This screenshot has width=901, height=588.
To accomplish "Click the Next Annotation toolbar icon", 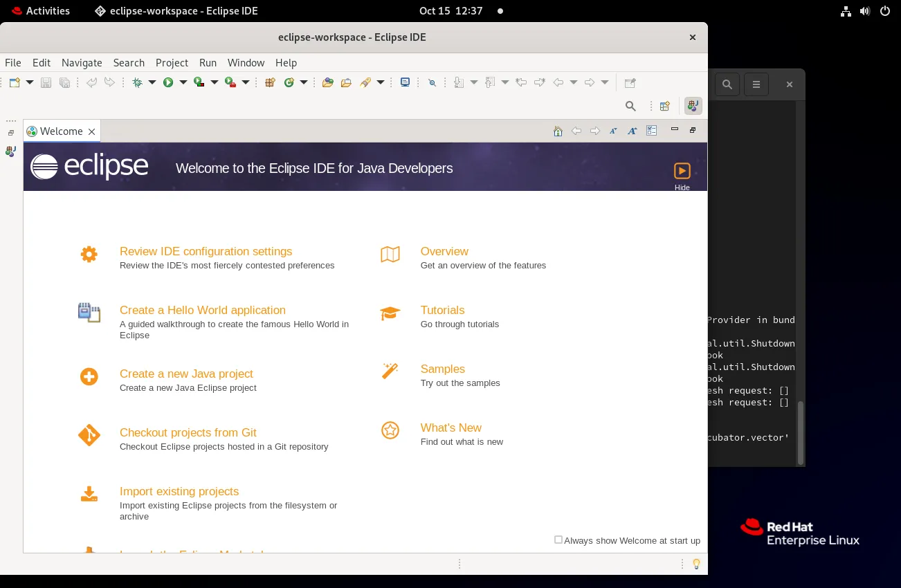I will (459, 82).
